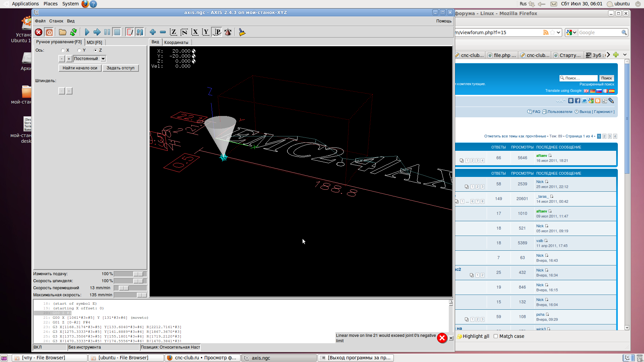
Task: Reload the current file
Action: click(73, 32)
